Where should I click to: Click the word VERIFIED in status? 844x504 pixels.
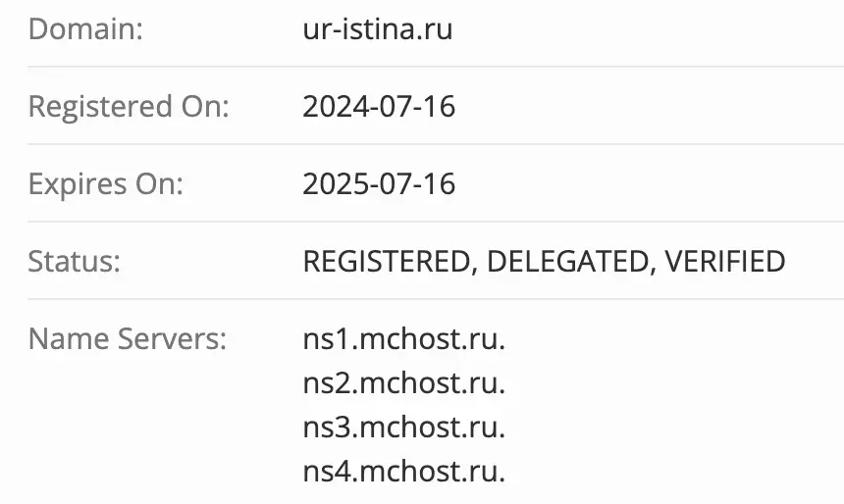[x=725, y=262]
